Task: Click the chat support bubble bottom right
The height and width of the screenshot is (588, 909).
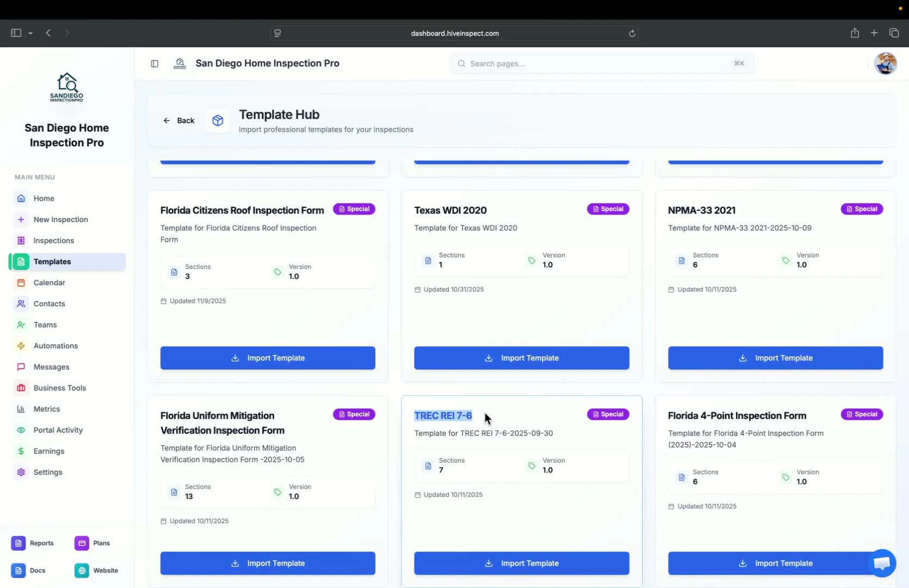Action: (x=882, y=563)
